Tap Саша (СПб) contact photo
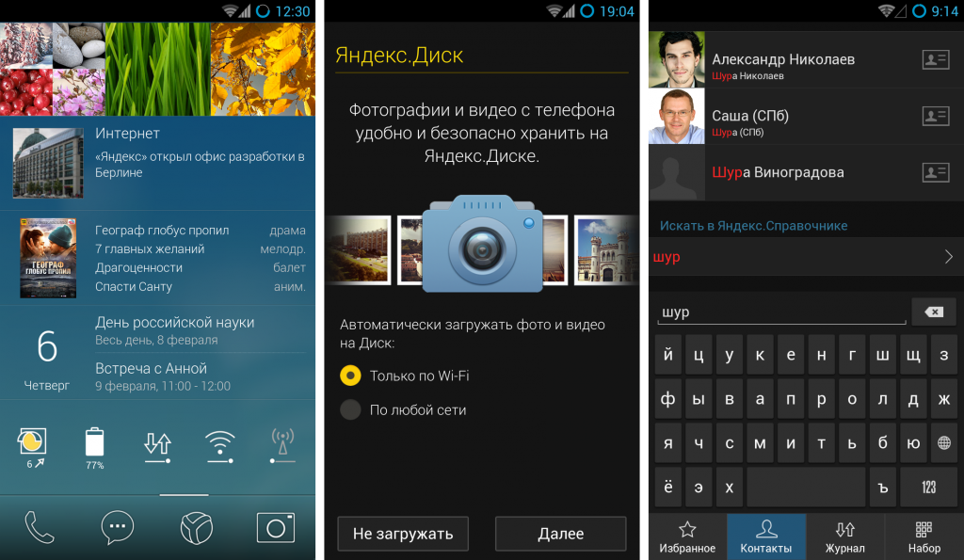The height and width of the screenshot is (560, 964). [x=677, y=116]
